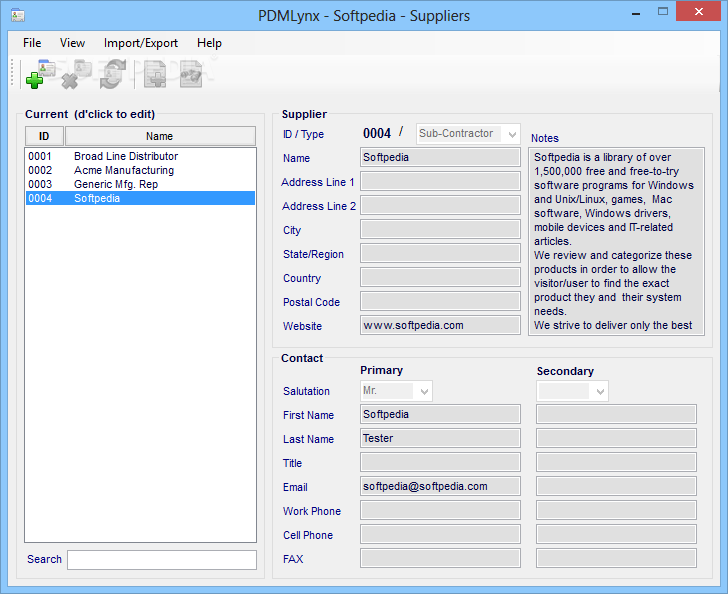Screen dimensions: 728x594
Task: Click the Primary FAX field
Action: click(440, 558)
